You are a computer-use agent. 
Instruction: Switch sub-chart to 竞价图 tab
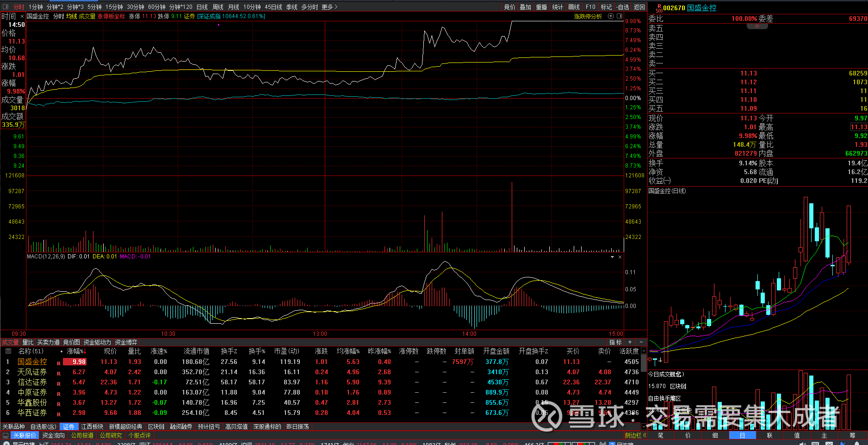[x=71, y=342]
